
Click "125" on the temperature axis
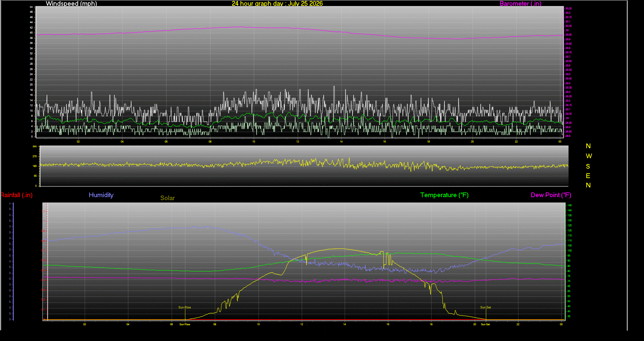(570, 225)
